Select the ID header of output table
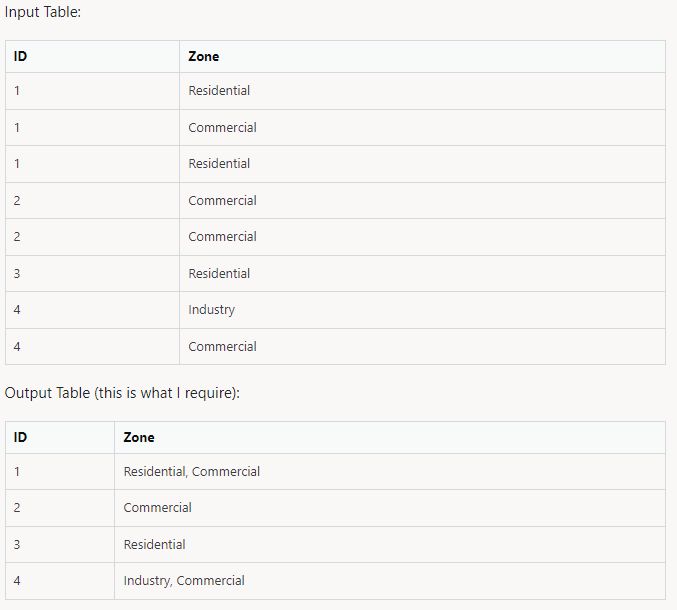 click(x=60, y=437)
